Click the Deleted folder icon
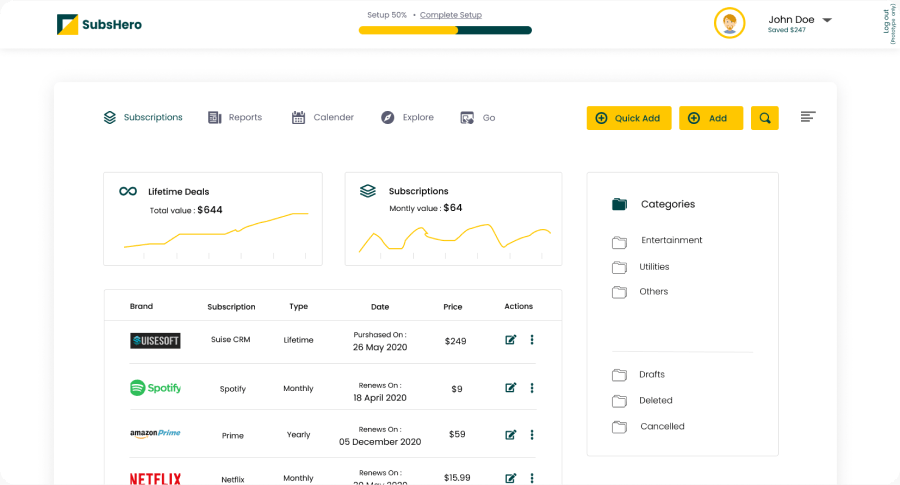 [619, 401]
